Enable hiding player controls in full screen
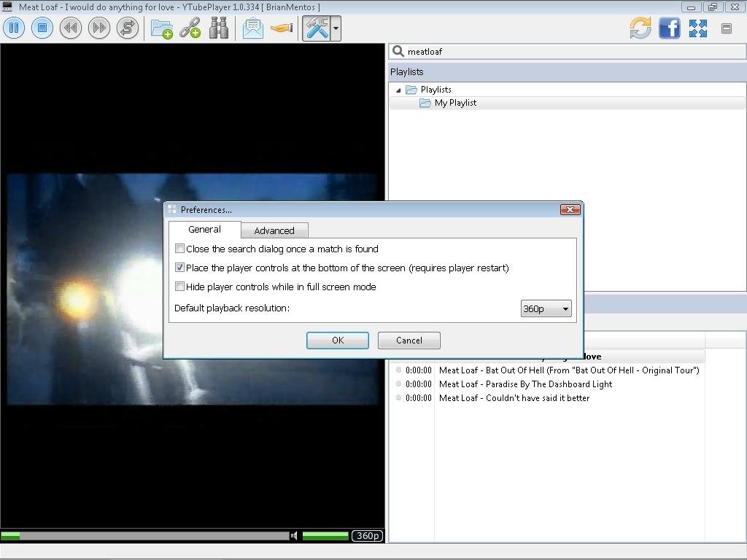The height and width of the screenshot is (560, 747). [179, 287]
